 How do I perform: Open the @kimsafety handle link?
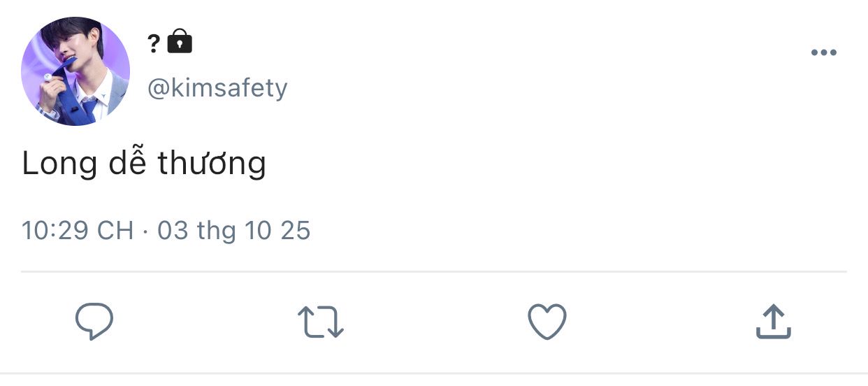click(217, 89)
